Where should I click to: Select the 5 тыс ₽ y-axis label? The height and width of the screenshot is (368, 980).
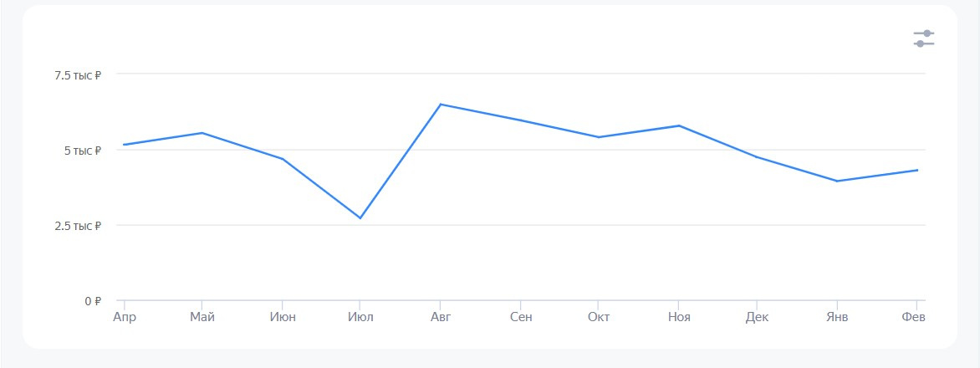84,151
